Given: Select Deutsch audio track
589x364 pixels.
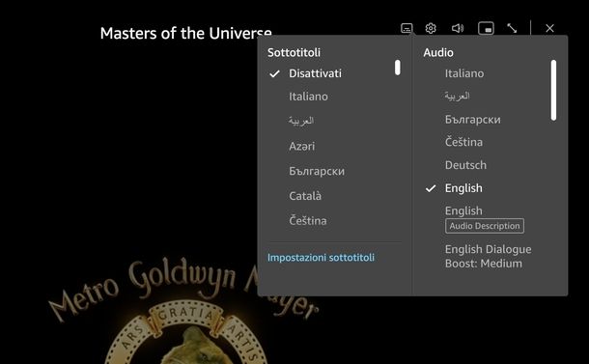Looking at the screenshot, I should click(465, 165).
